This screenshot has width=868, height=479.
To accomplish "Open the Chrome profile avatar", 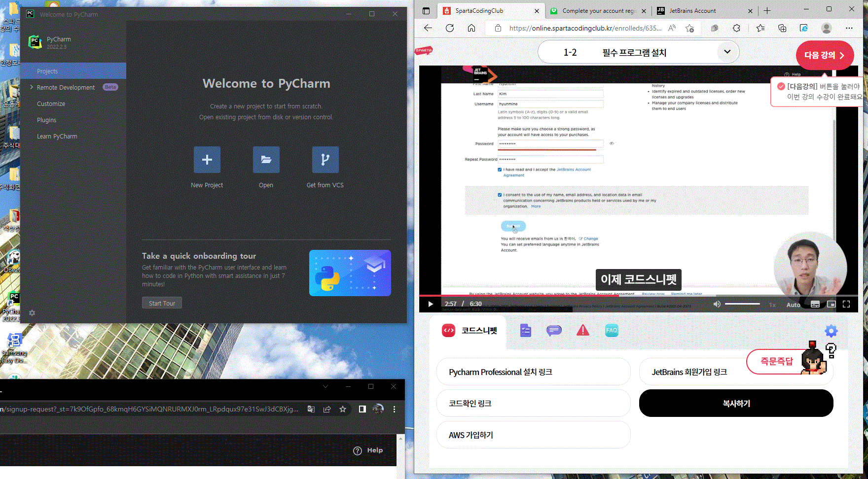I will tap(378, 409).
